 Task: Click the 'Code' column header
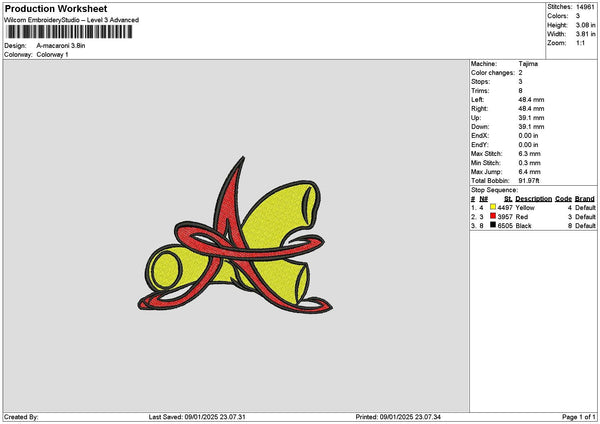[x=563, y=199]
